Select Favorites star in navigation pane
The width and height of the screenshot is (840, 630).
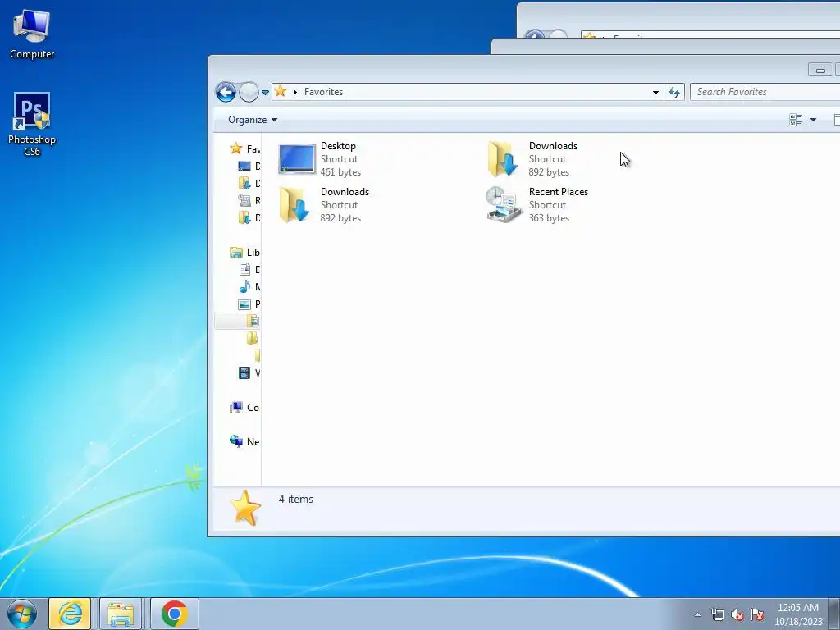pos(244,148)
